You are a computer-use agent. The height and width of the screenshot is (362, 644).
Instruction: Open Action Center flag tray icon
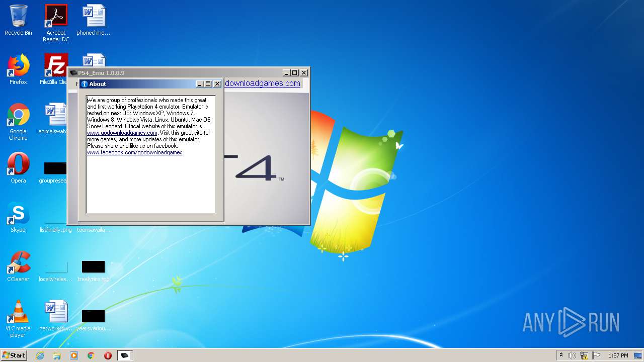[x=596, y=355]
